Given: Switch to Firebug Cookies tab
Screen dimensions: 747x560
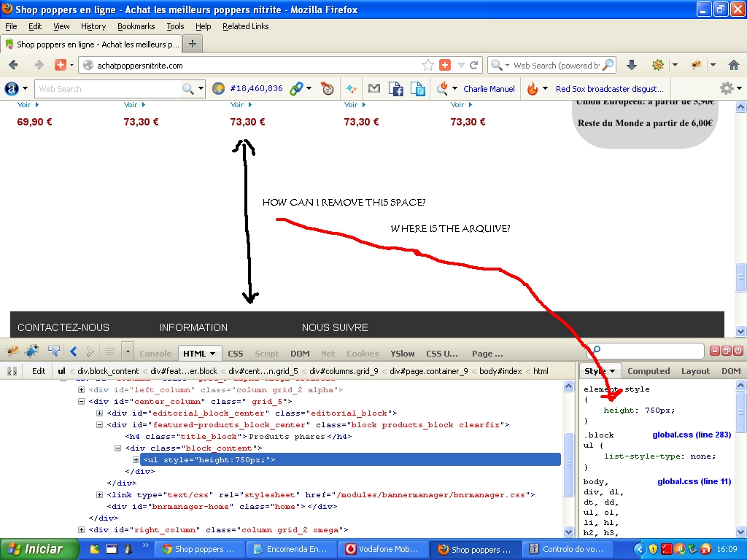Looking at the screenshot, I should point(363,354).
